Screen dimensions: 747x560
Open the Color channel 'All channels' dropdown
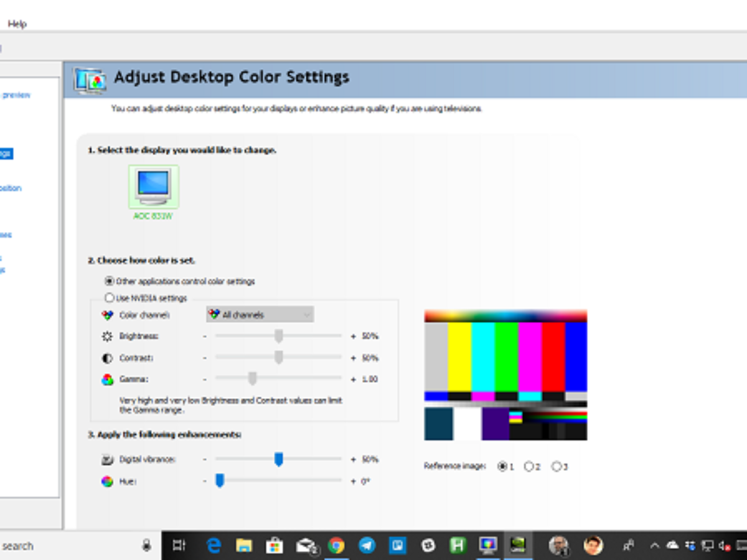tap(260, 315)
